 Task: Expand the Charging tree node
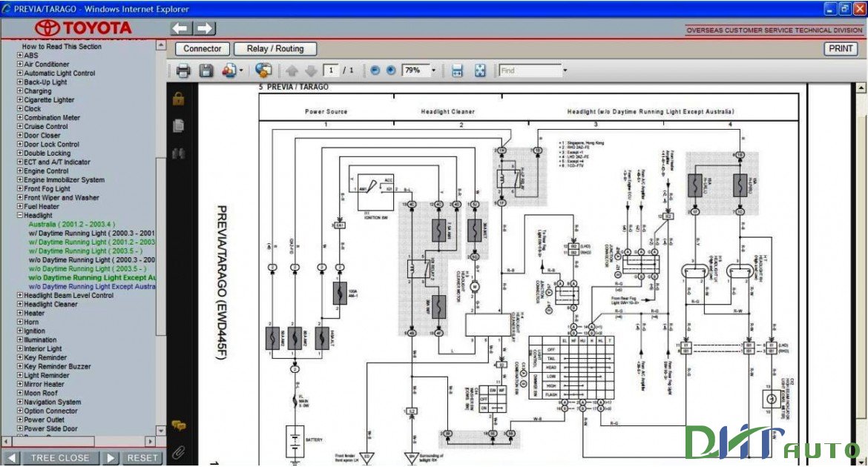pyautogui.click(x=20, y=90)
